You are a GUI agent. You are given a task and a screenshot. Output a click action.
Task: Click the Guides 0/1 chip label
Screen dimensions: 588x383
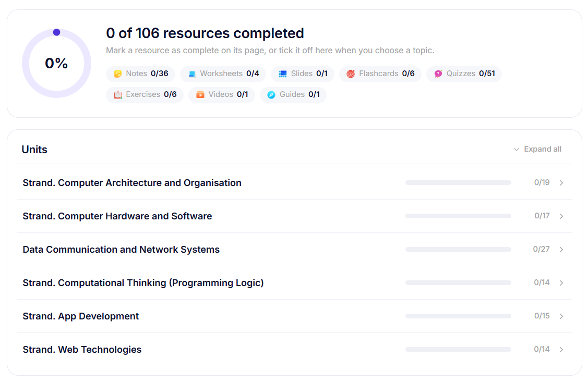[293, 95]
